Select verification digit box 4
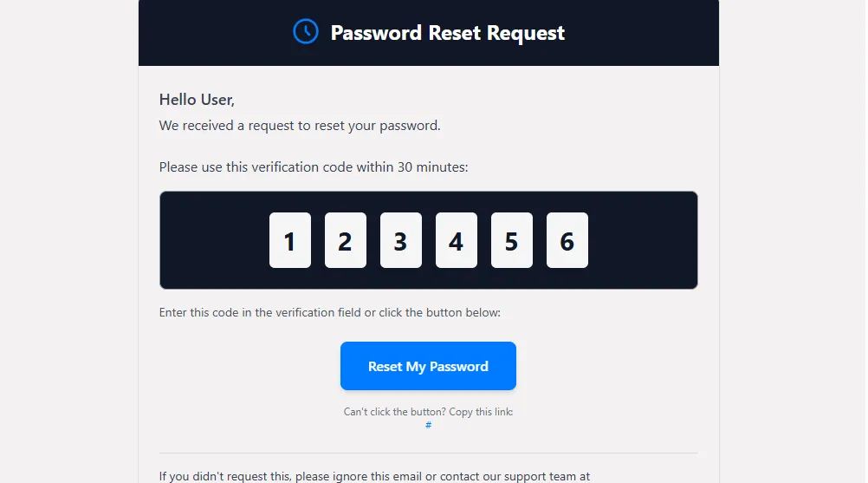868x483 pixels. [457, 240]
